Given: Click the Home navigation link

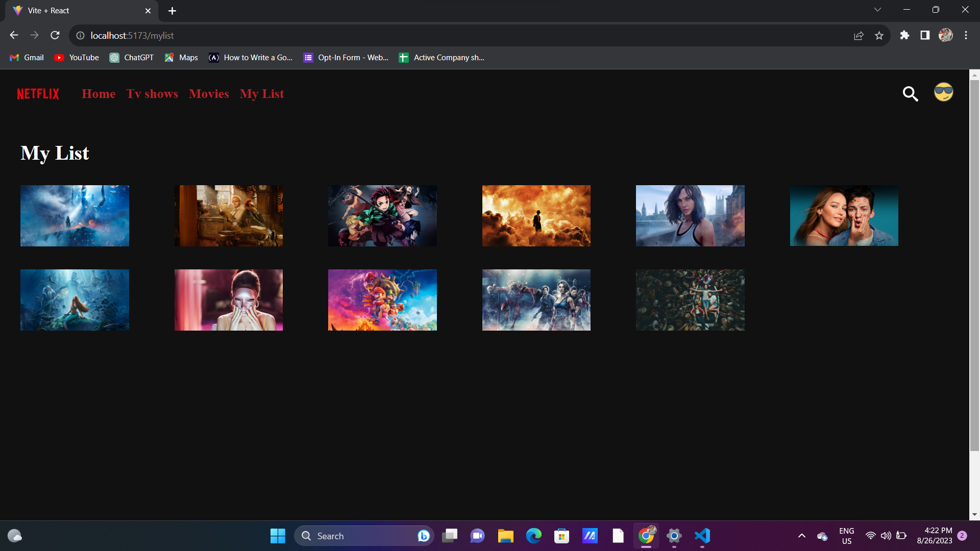Looking at the screenshot, I should pos(99,94).
